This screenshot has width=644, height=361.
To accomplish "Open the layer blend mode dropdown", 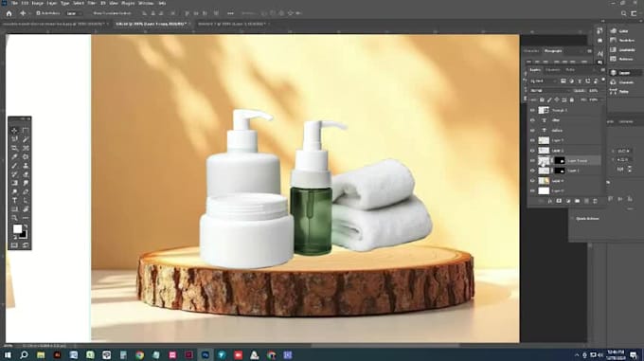I will (550, 90).
